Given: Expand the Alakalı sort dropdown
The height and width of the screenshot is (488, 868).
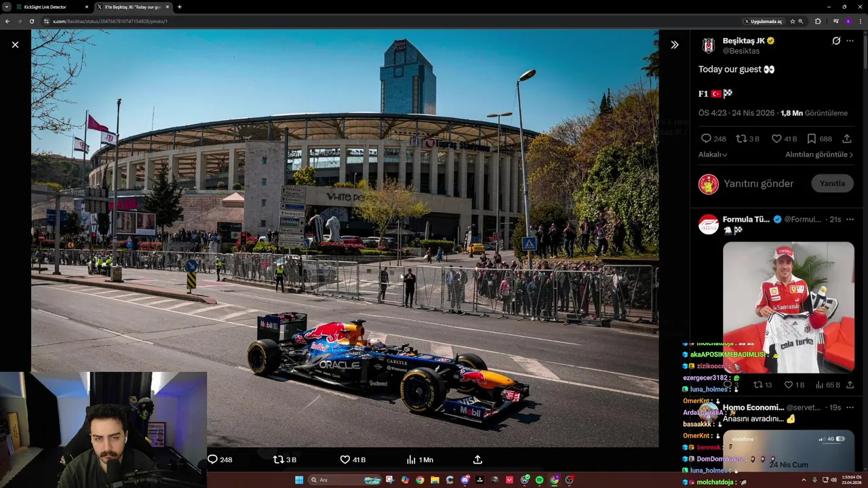Looking at the screenshot, I should click(x=713, y=155).
